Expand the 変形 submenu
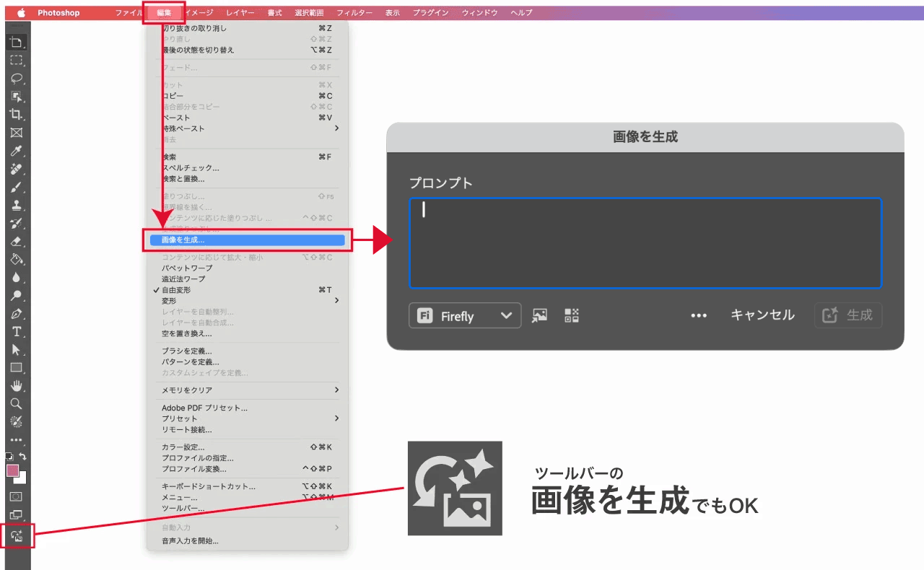Screen dimensions: 924x570 click(x=245, y=301)
